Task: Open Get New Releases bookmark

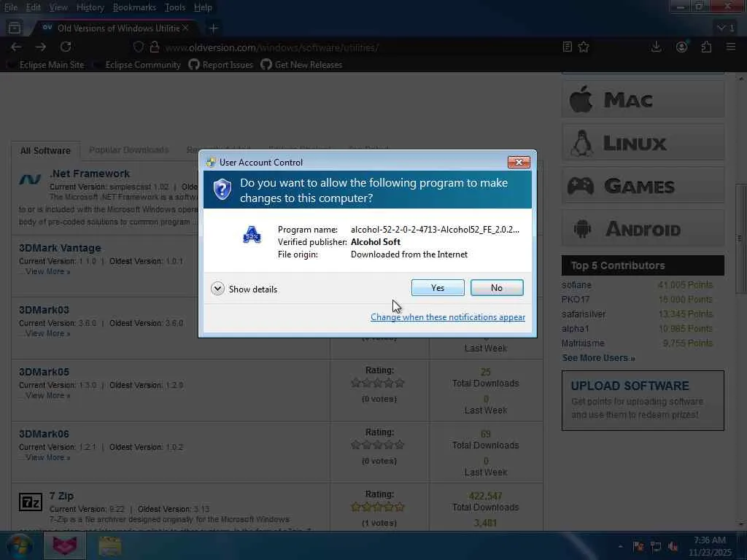Action: coord(301,65)
